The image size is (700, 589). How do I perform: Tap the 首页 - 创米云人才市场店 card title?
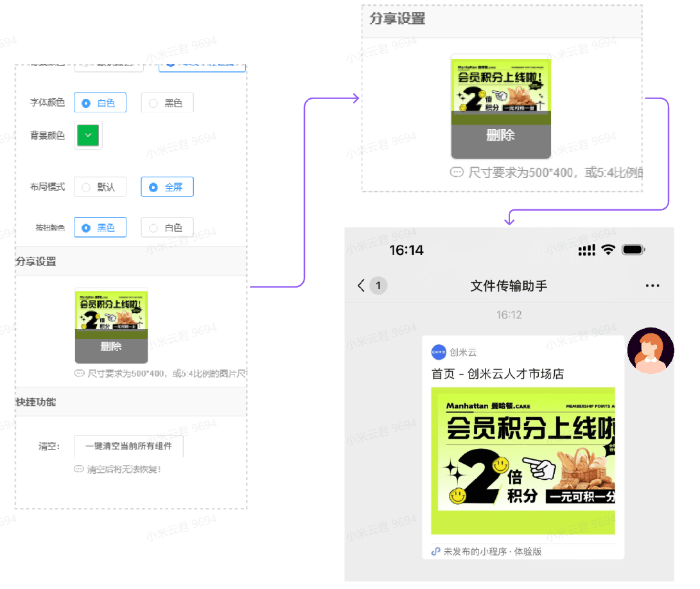point(497,374)
